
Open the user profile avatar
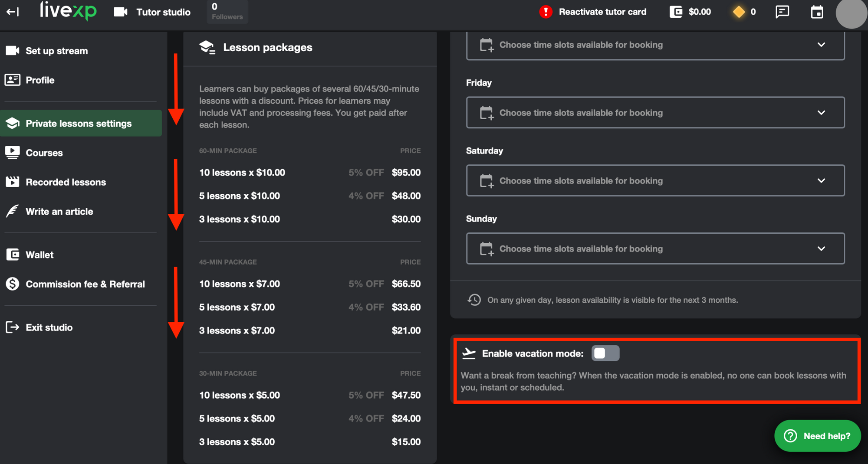(851, 13)
